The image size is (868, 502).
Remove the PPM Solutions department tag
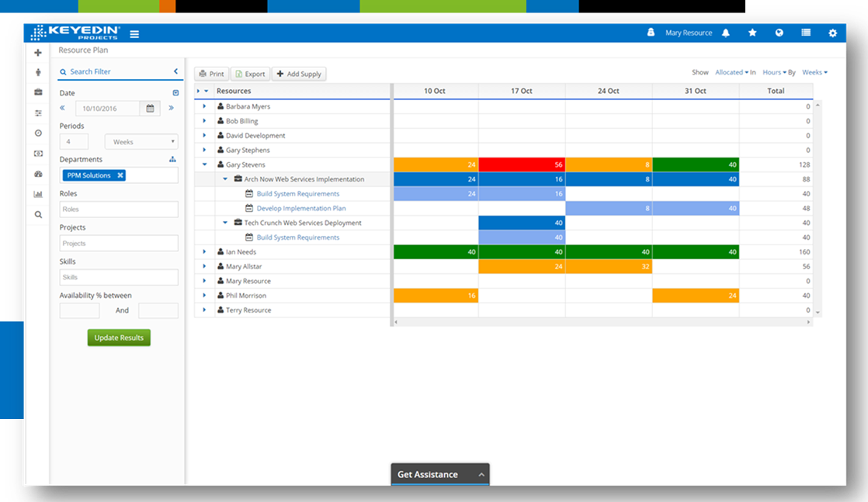[120, 175]
